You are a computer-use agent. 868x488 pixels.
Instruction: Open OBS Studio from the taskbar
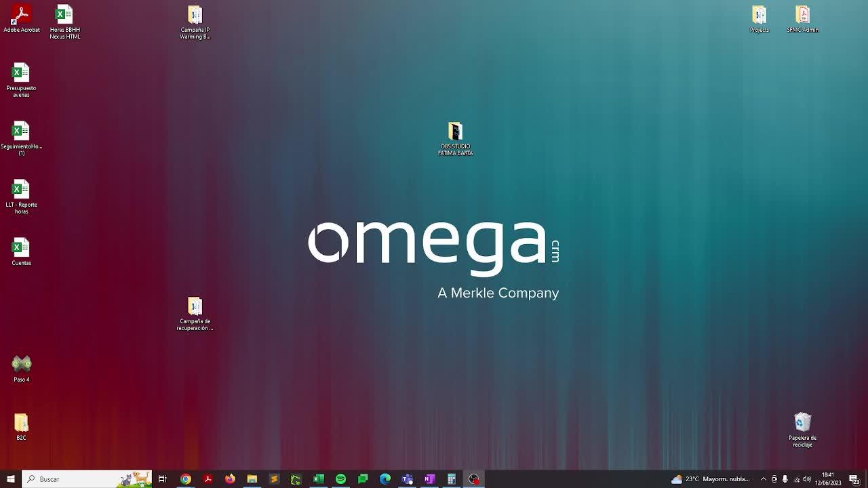(474, 479)
